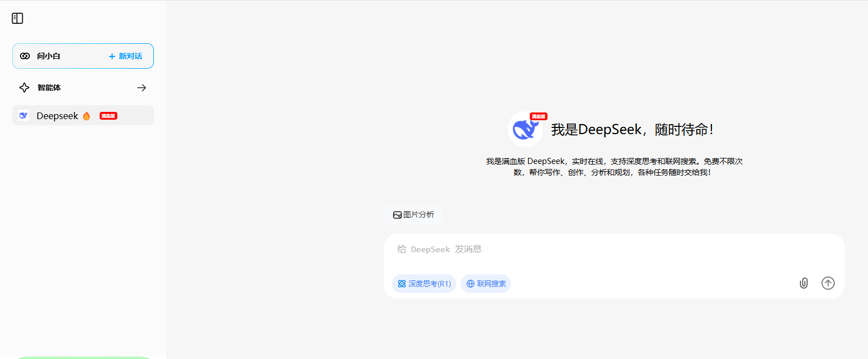
Task: Click the 问小白 label text
Action: pyautogui.click(x=49, y=56)
